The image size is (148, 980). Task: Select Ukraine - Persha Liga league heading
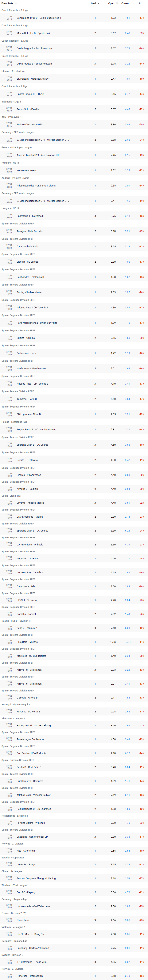click(x=13, y=71)
